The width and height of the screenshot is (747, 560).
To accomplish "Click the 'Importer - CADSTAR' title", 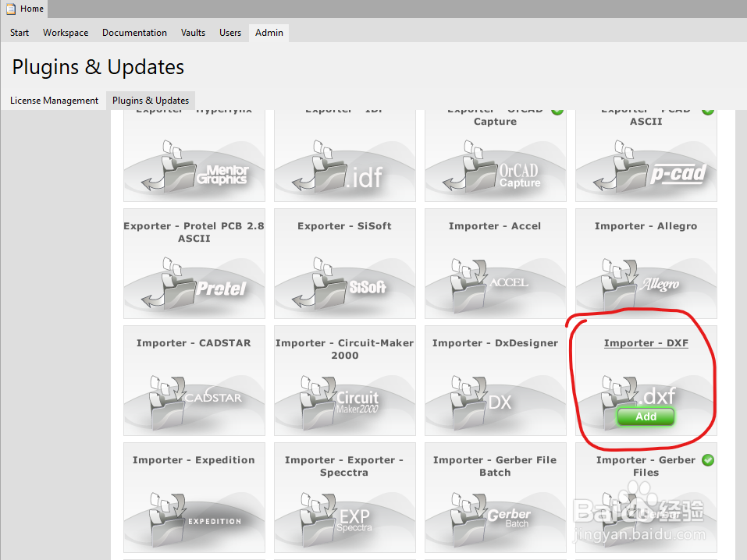I will tap(194, 343).
